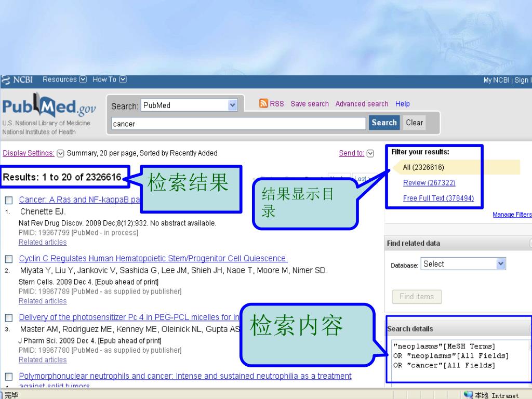Image resolution: width=532 pixels, height=399 pixels.
Task: Open Related articles for PMID 19967799
Action: point(43,242)
